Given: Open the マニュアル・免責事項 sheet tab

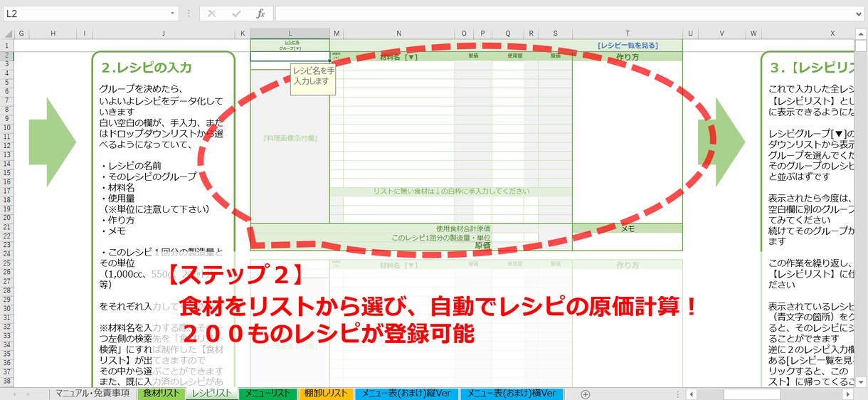Looking at the screenshot, I should point(93,394).
